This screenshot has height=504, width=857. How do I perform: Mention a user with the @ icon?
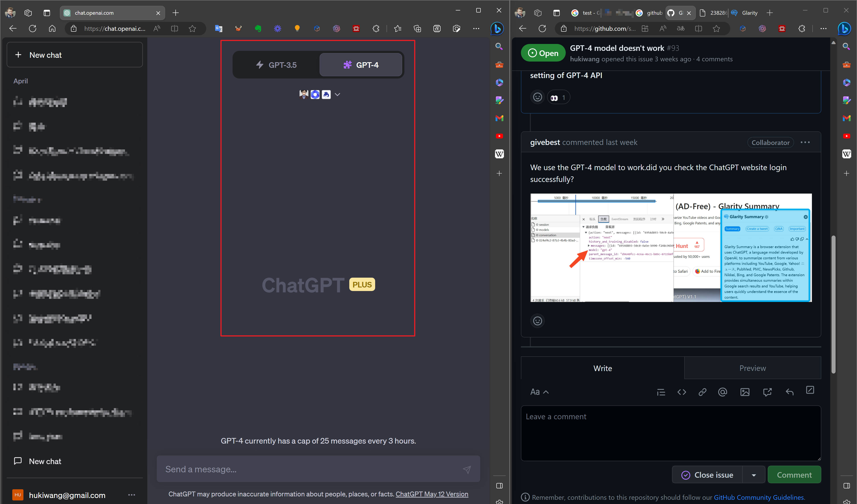pyautogui.click(x=722, y=392)
